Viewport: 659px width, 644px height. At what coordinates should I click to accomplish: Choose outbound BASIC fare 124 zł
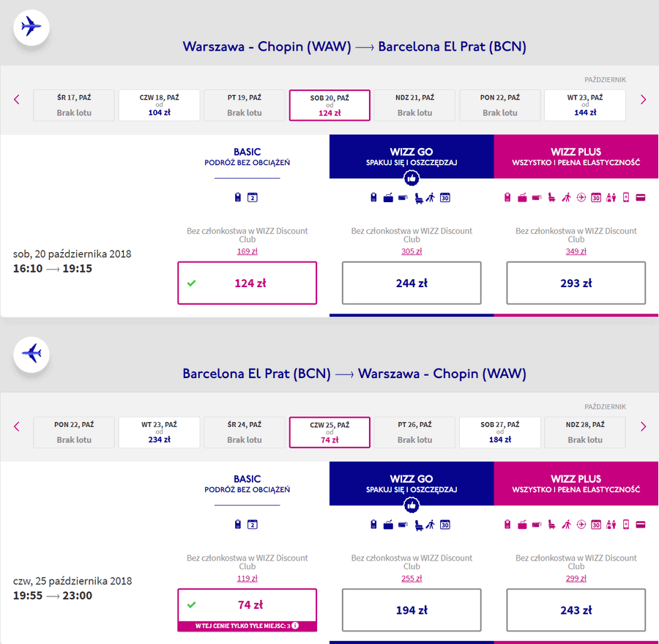point(247,283)
